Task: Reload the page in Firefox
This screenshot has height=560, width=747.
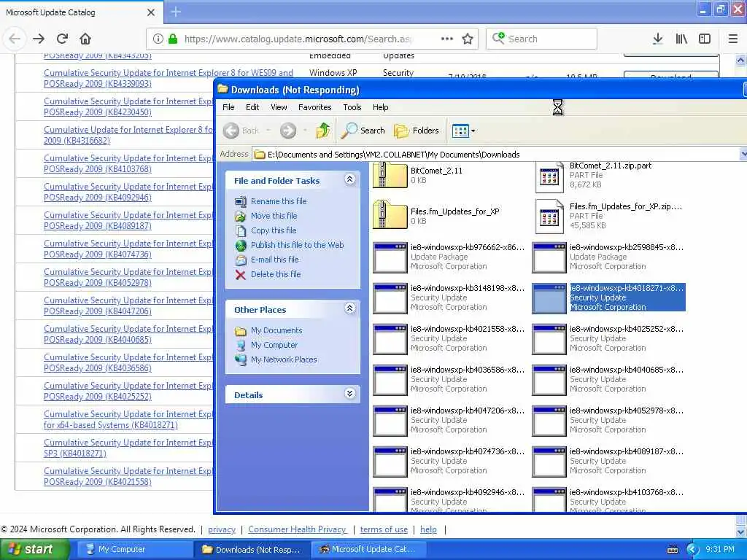Action: (x=62, y=39)
